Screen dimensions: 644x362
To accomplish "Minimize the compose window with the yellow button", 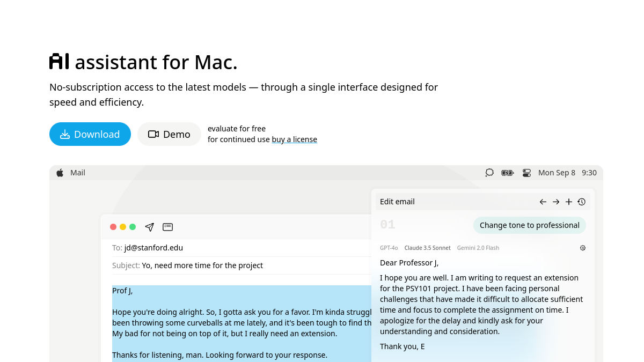I will 123,227.
